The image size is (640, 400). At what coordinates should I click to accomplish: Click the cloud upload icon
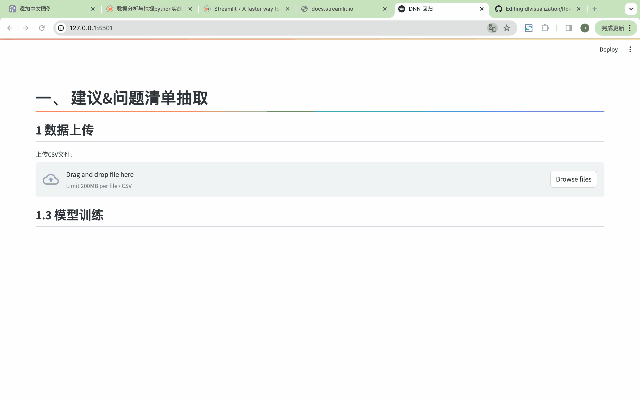point(51,179)
